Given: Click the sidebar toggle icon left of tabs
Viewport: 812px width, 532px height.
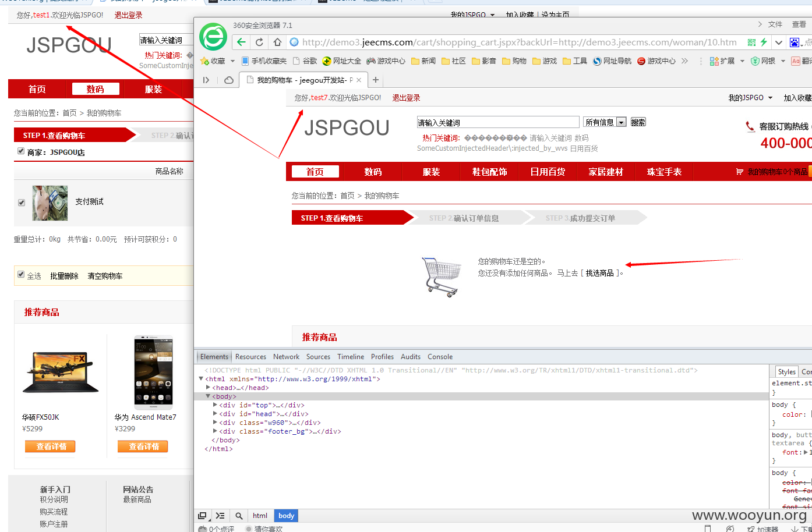Looking at the screenshot, I should tap(206, 80).
